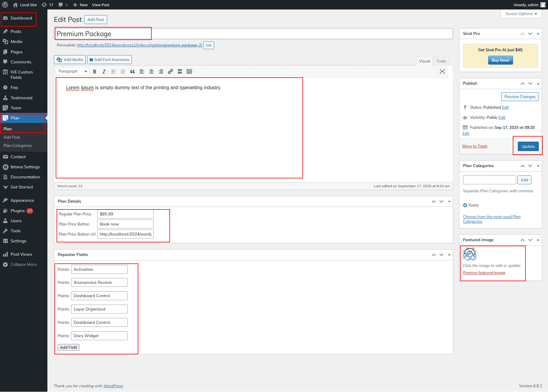Image resolution: width=548 pixels, height=392 pixels.
Task: Click the Regular Plan Price field
Action: tap(125, 214)
